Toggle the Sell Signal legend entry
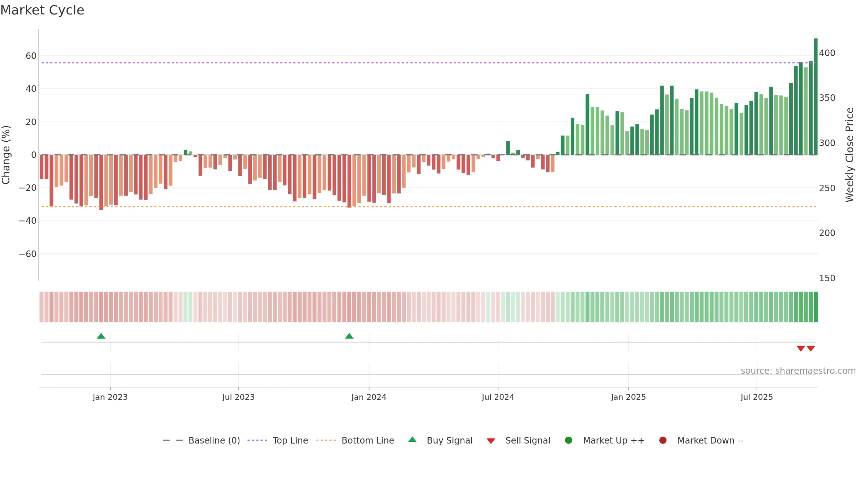Image resolution: width=868 pixels, height=488 pixels. (518, 440)
